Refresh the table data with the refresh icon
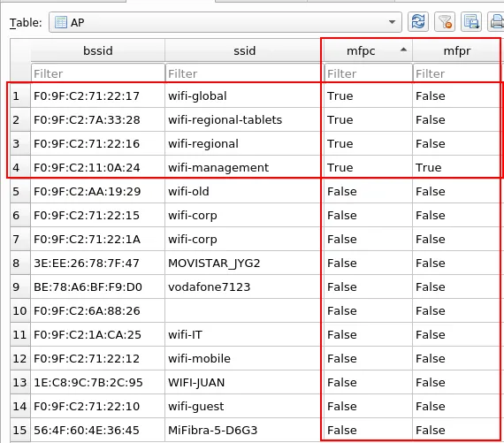This screenshot has height=443, width=504. click(x=418, y=22)
